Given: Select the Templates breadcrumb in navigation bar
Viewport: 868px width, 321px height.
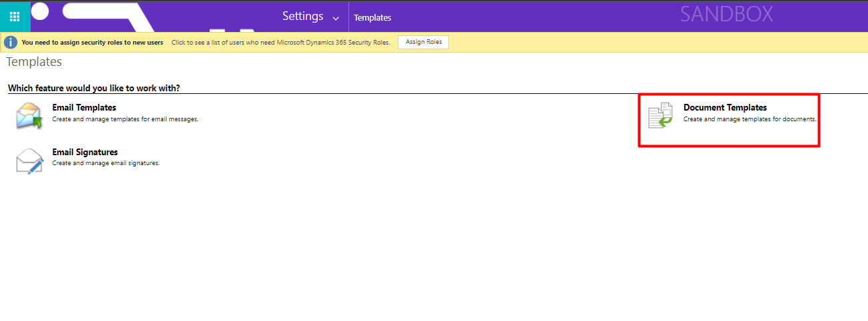Looking at the screenshot, I should point(372,18).
